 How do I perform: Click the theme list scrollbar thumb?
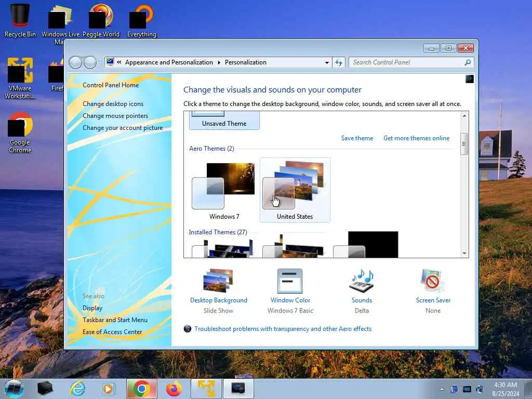point(464,143)
